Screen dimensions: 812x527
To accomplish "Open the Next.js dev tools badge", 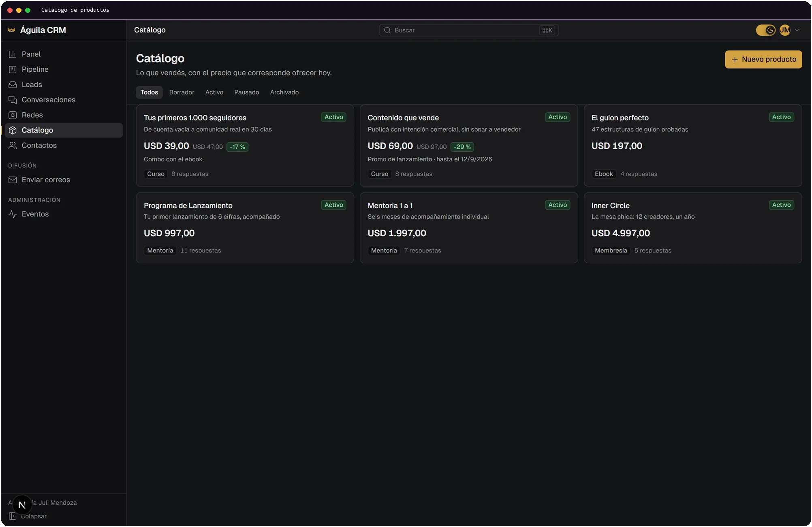I will tap(22, 505).
